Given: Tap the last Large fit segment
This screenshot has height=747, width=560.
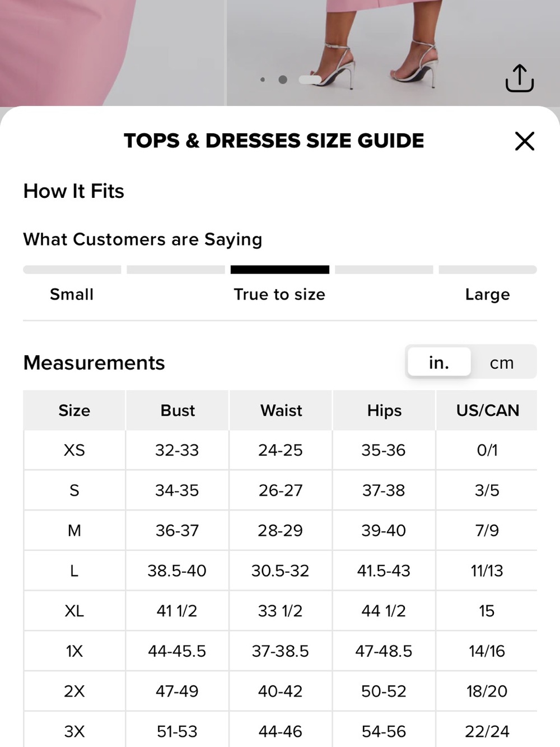Looking at the screenshot, I should (x=488, y=270).
